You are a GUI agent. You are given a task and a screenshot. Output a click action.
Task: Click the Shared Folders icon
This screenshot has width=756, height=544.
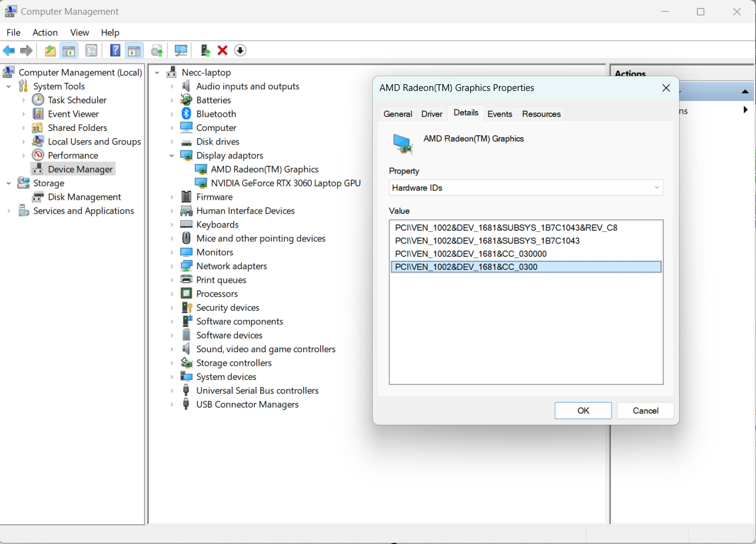click(38, 127)
